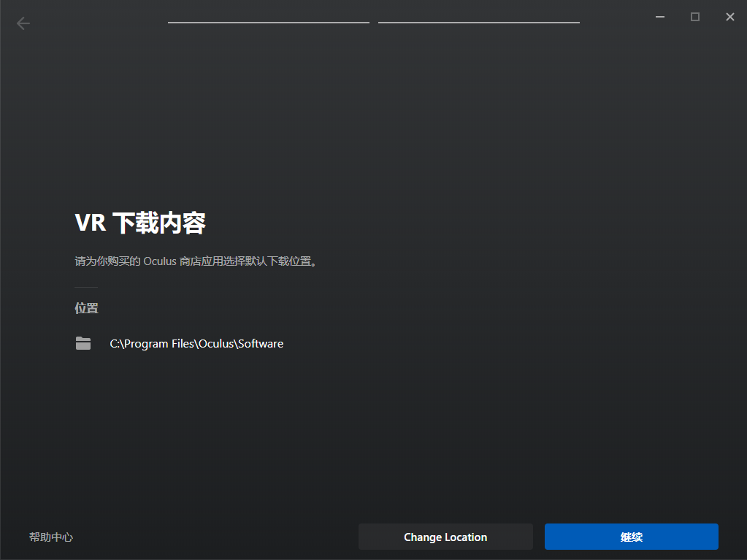Minimize the Oculus setup window
The width and height of the screenshot is (747, 560).
[x=660, y=17]
